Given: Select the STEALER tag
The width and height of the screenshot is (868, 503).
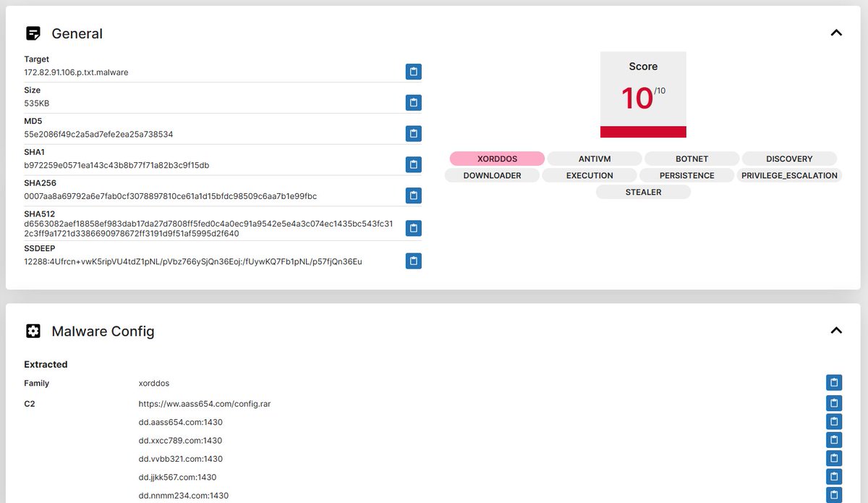Looking at the screenshot, I should click(x=643, y=192).
